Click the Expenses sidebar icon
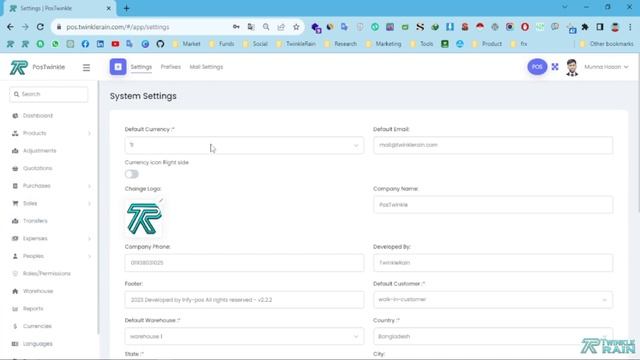Viewport: 640px width, 360px height. click(15, 238)
